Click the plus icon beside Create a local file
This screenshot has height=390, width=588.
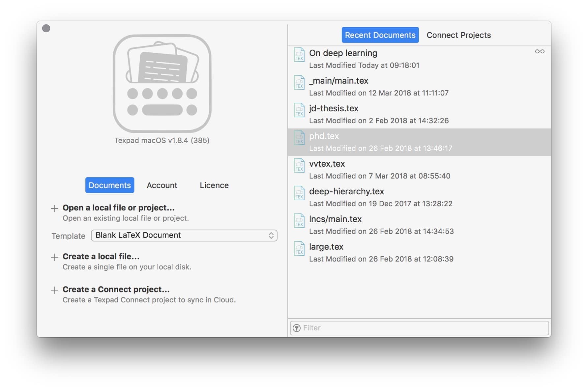pyautogui.click(x=55, y=257)
